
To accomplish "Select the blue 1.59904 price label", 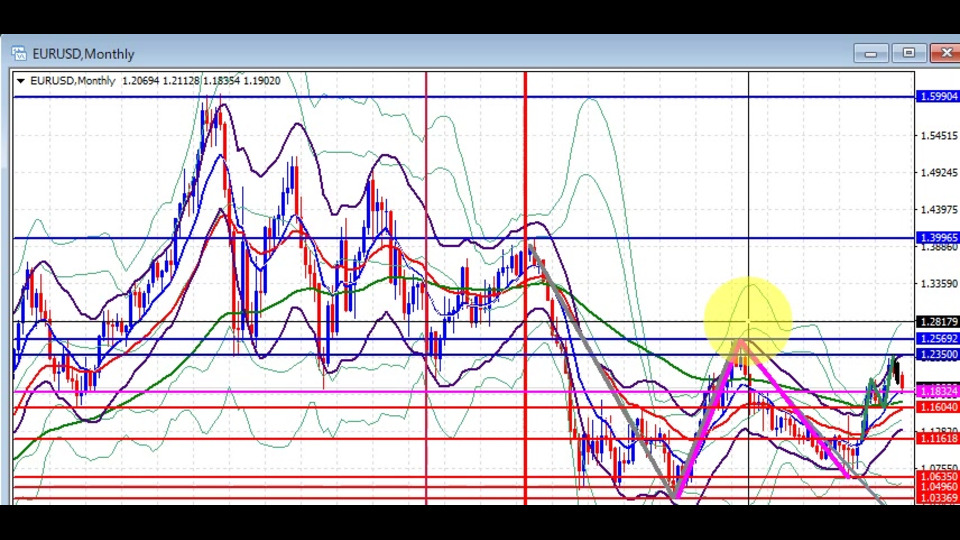I will click(937, 97).
